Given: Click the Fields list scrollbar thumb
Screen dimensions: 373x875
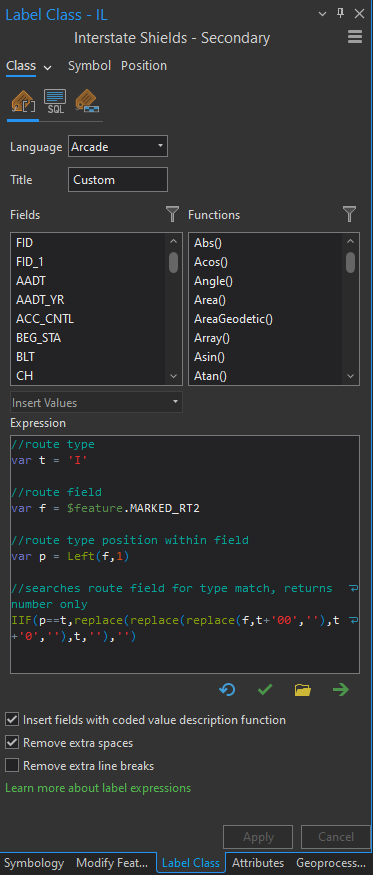Looking at the screenshot, I should click(173, 262).
